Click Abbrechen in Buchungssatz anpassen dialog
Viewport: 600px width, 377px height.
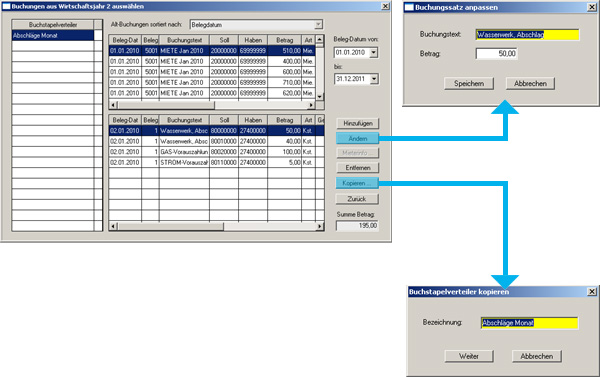(x=530, y=83)
